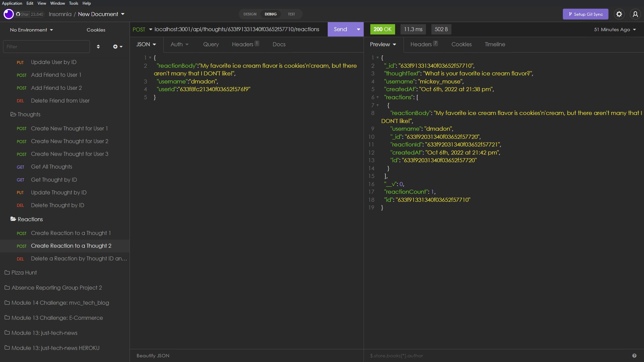Viewport: 644px width, 362px height.
Task: Open help via question mark icon
Action: click(634, 356)
